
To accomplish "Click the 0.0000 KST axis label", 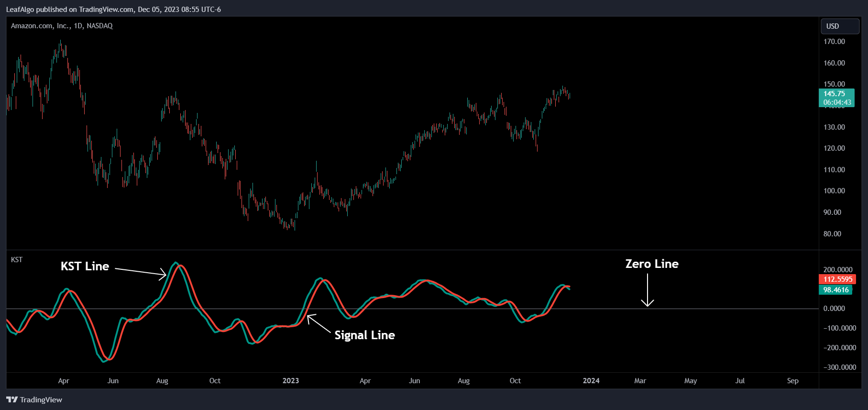I will 834,309.
